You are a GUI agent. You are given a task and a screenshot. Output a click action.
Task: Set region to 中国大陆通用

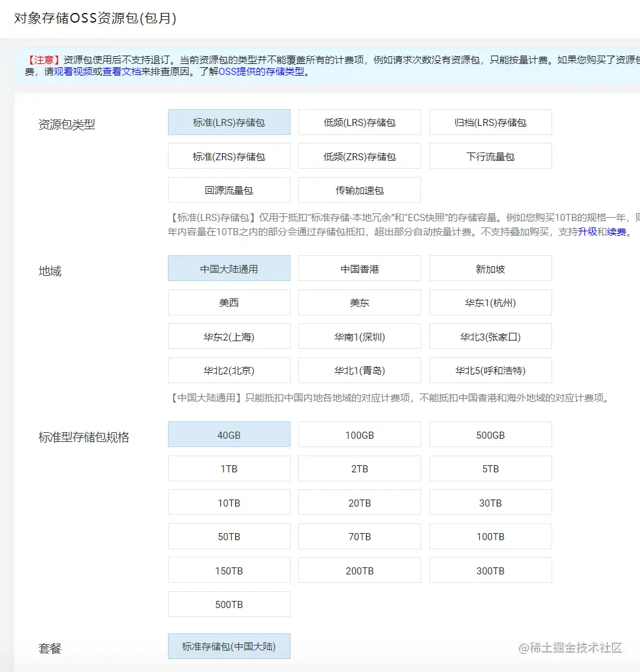coord(229,268)
